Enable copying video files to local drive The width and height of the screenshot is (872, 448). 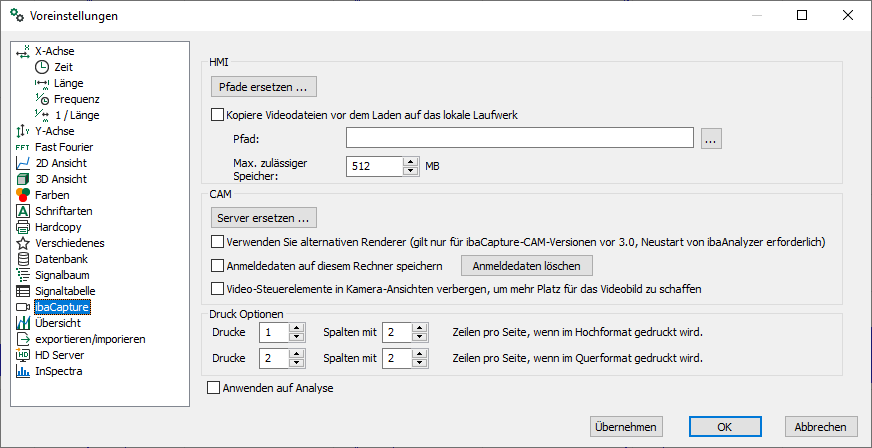click(218, 115)
